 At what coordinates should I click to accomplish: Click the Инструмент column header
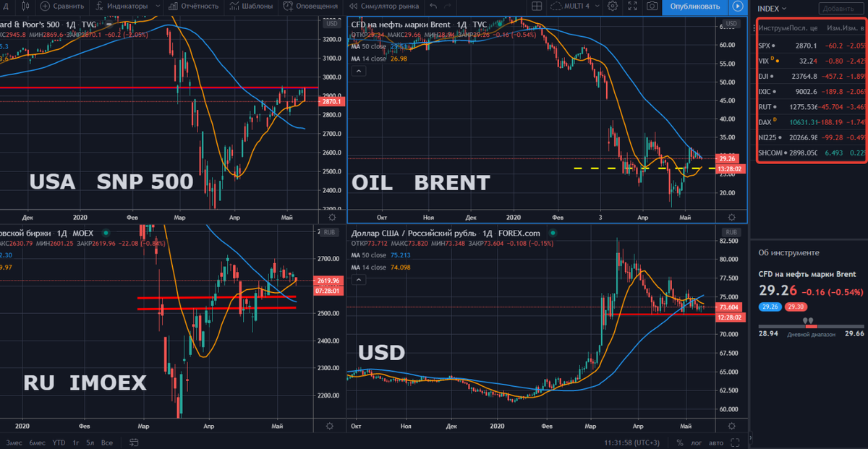point(773,27)
